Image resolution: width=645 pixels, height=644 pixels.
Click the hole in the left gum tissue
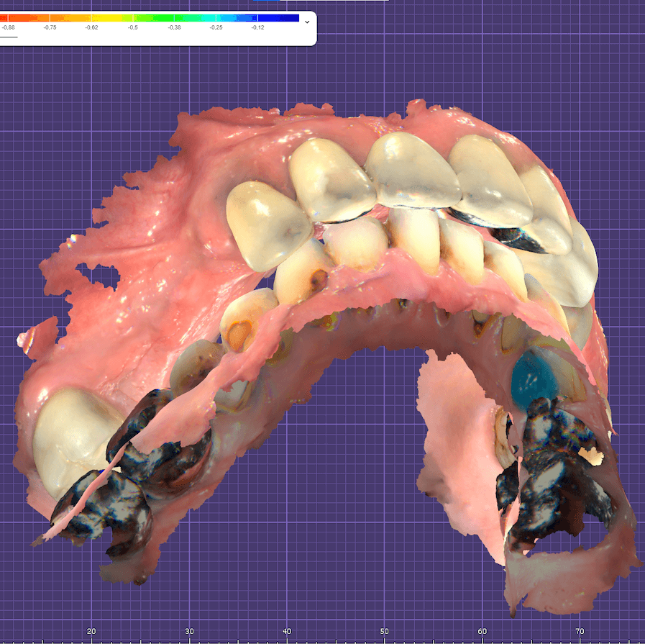(x=101, y=275)
